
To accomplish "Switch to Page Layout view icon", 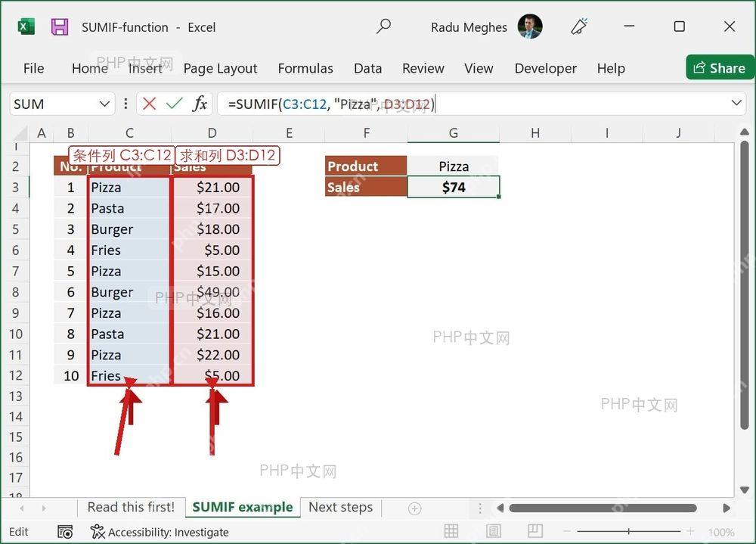I will click(x=493, y=531).
